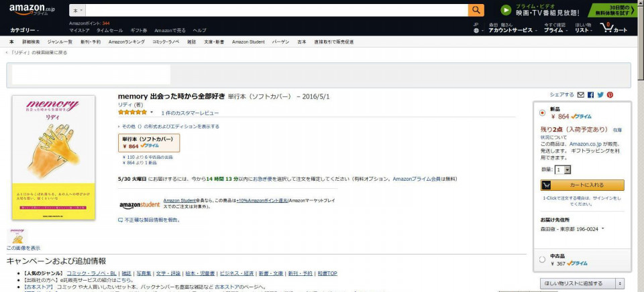Open 文庫・新書 tab
Screen dimensions: 644x292
214,42
